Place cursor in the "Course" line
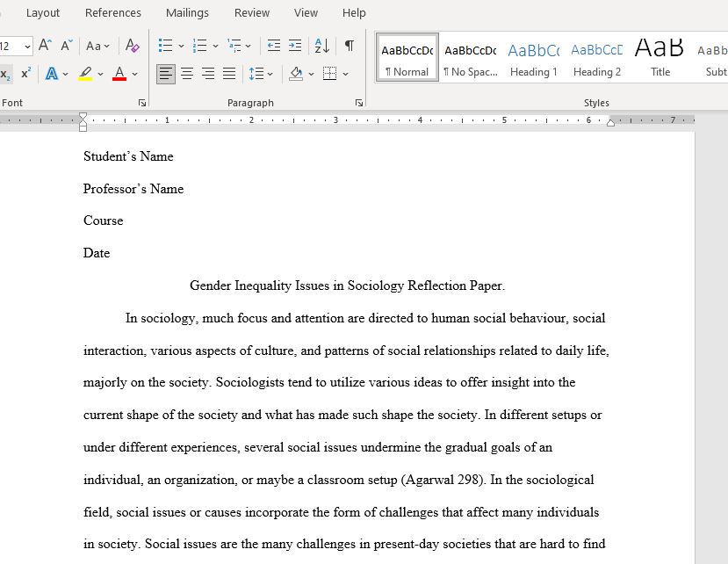728x564 pixels. pos(103,221)
